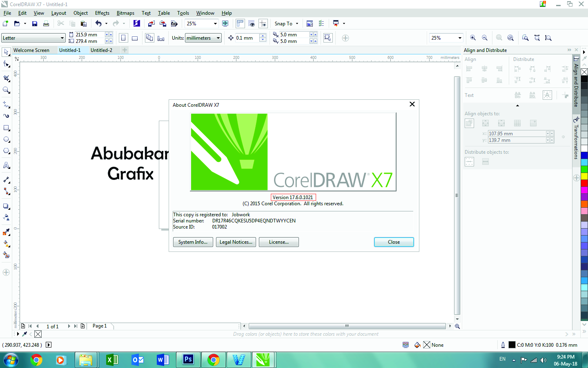Click the Undo arrow icon
The width and height of the screenshot is (588, 368).
tap(98, 24)
